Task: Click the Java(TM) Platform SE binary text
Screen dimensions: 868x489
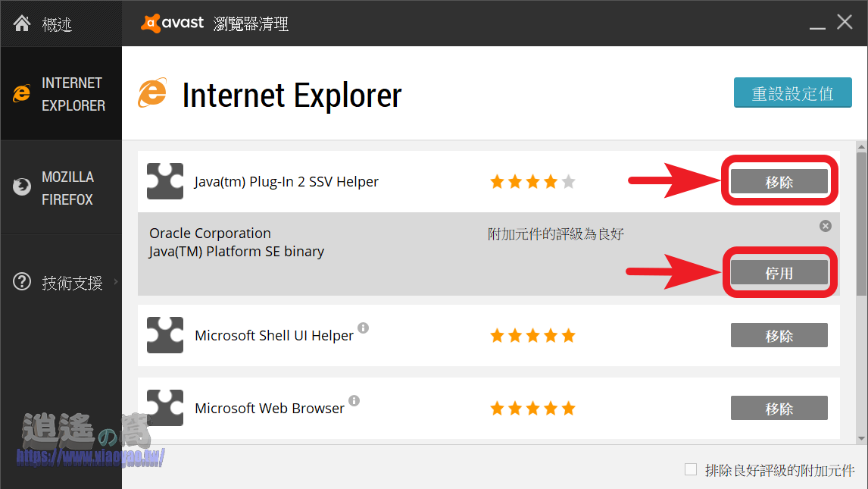Action: pos(236,252)
